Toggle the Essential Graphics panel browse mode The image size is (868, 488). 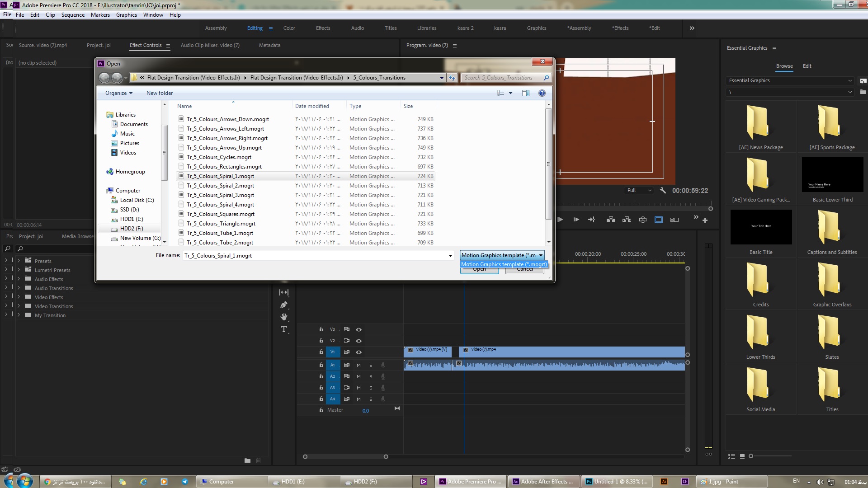(x=784, y=66)
